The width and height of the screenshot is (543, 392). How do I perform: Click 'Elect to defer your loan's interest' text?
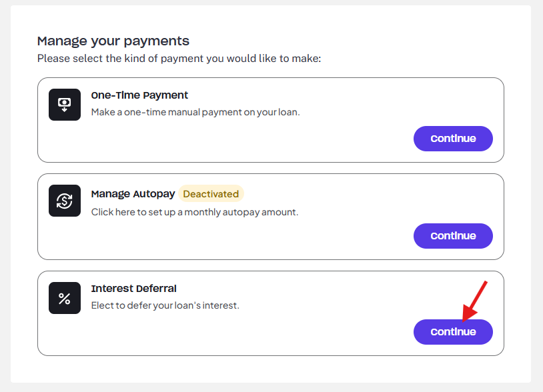(165, 305)
